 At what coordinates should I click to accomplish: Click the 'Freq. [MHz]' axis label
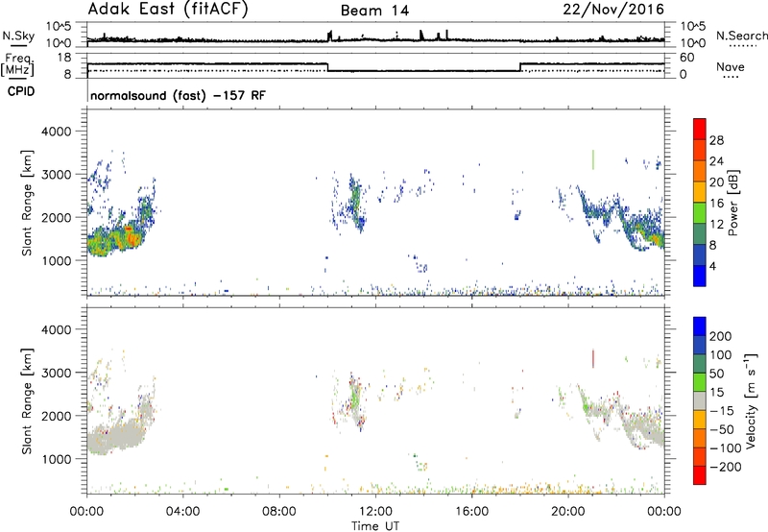point(18,64)
